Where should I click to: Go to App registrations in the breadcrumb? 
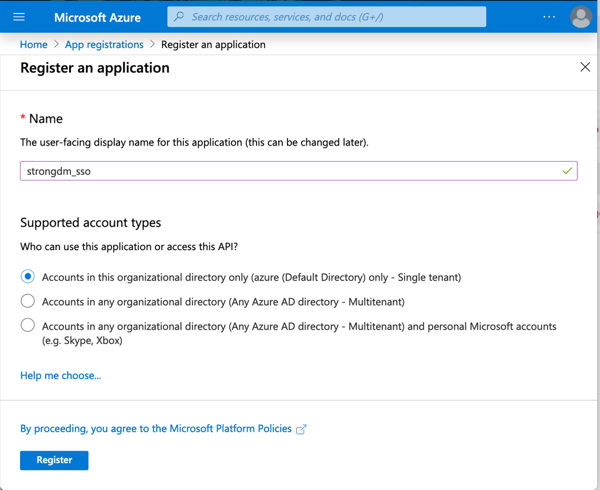[x=104, y=44]
